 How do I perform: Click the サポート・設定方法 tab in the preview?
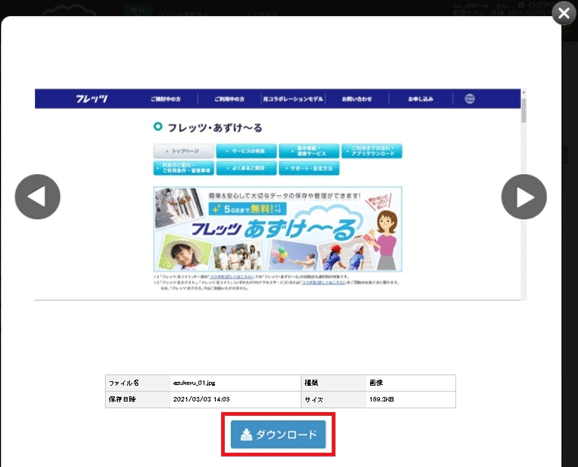309,168
